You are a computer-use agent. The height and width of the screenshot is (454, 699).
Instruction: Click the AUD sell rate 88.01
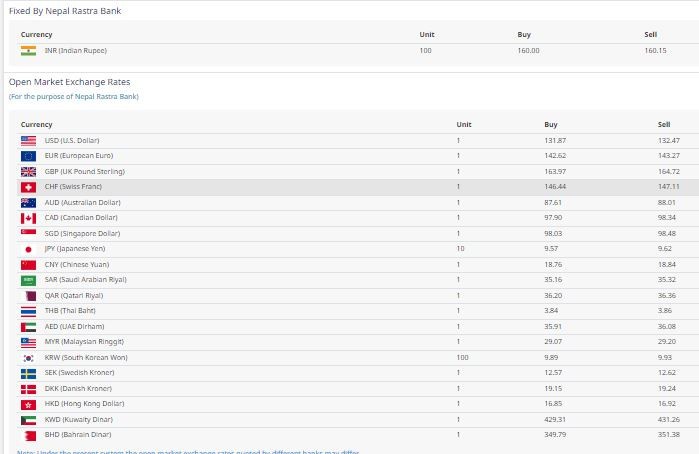pyautogui.click(x=666, y=202)
